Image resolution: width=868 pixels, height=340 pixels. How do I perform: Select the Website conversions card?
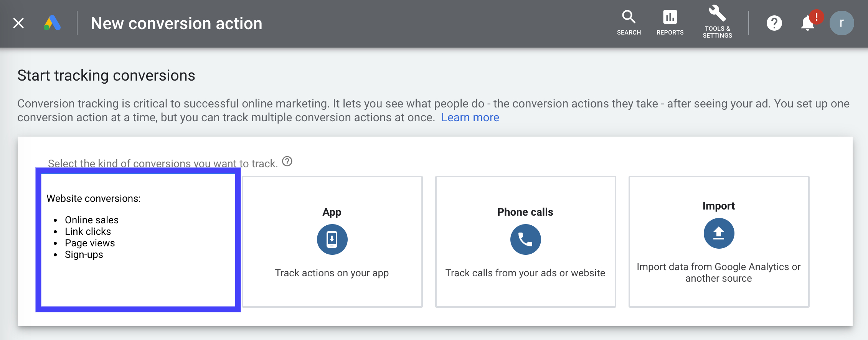138,240
